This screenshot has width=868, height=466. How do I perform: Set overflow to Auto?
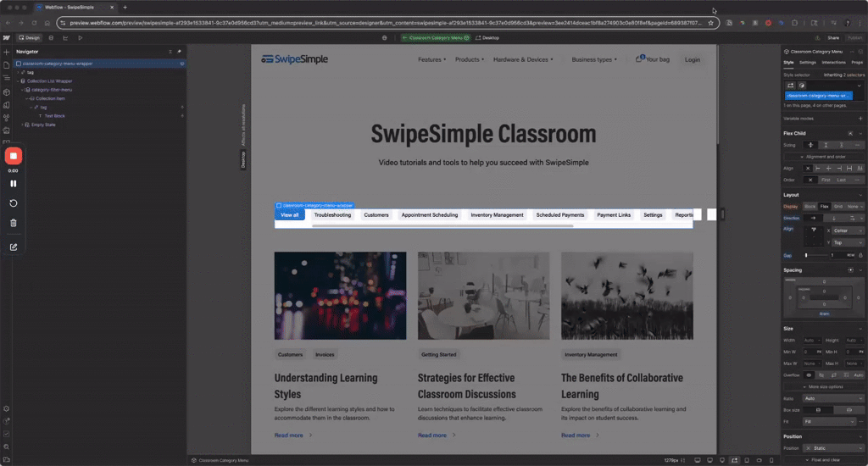(x=858, y=375)
